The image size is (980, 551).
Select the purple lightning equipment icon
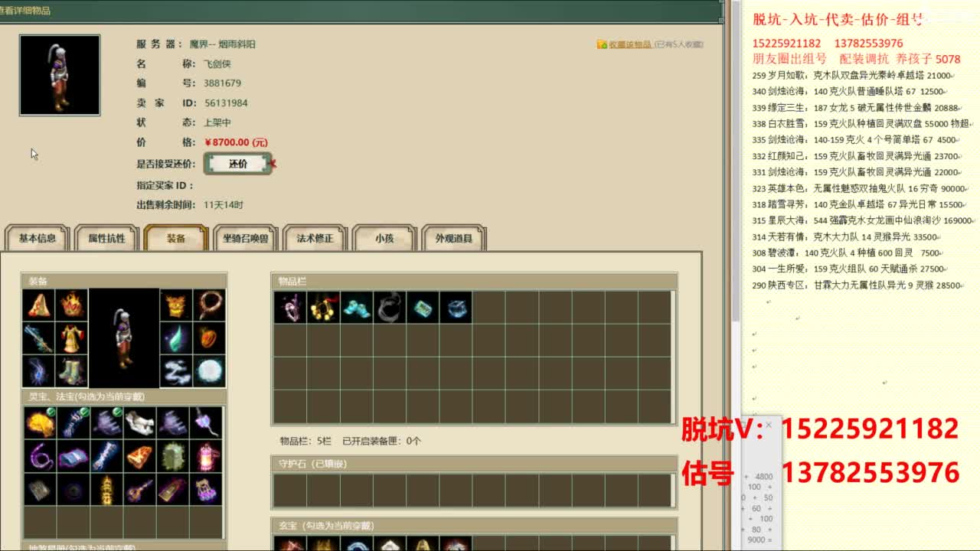click(x=39, y=370)
